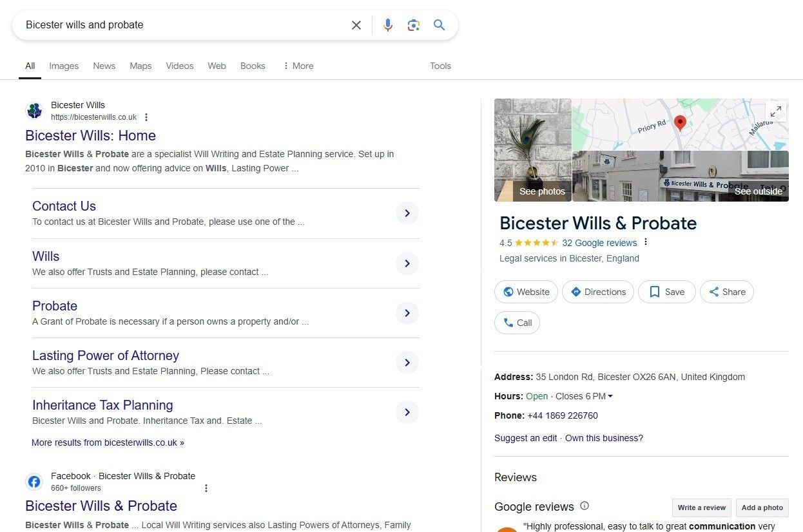The width and height of the screenshot is (803, 532).
Task: Open the Contact Us arrow chevron
Action: (407, 213)
